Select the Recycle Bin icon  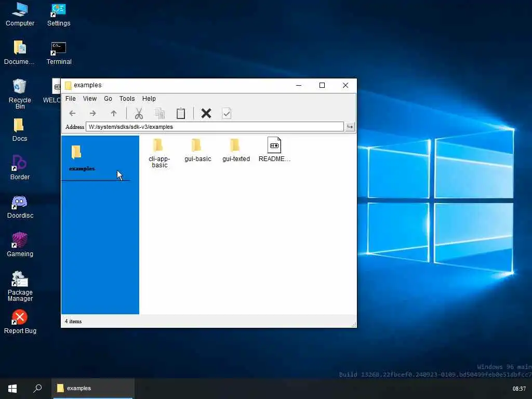coord(20,94)
